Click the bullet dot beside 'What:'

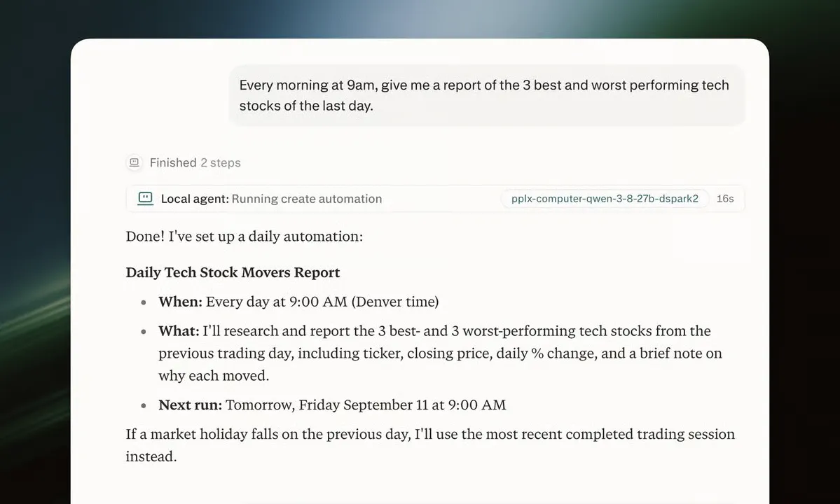(144, 332)
